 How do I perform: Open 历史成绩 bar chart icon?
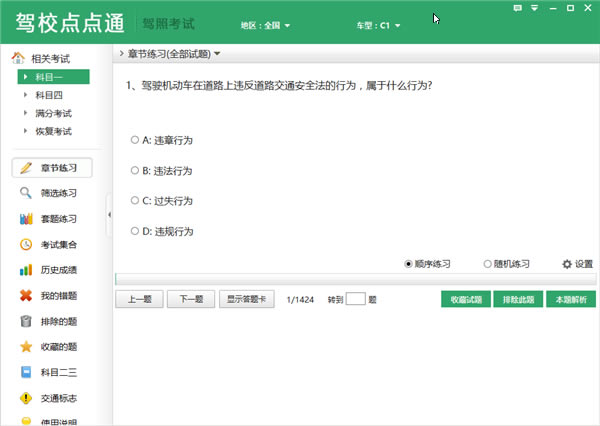26,270
